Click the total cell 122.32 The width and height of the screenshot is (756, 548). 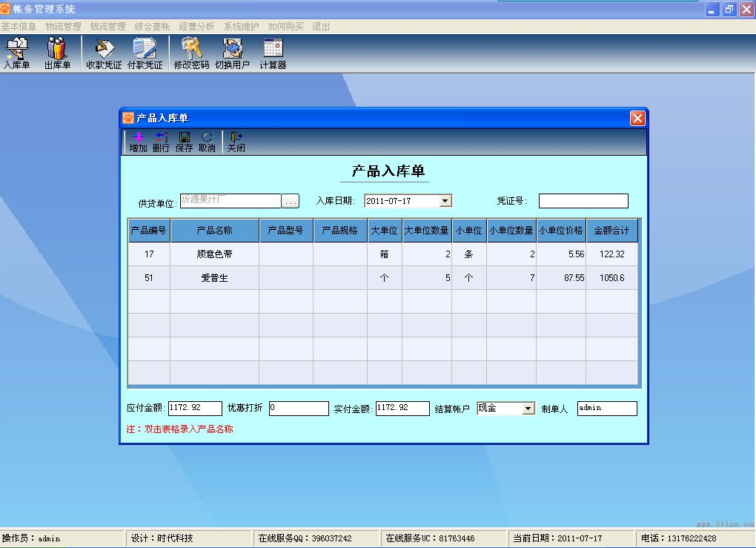click(611, 254)
